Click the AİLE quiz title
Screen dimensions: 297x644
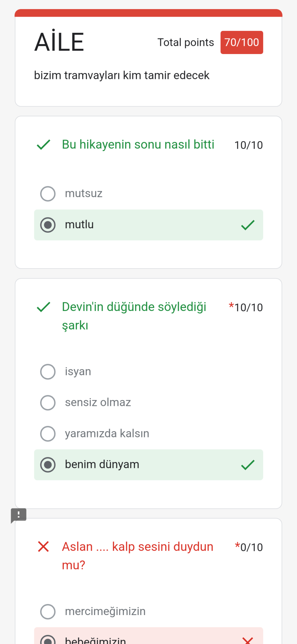(x=59, y=42)
